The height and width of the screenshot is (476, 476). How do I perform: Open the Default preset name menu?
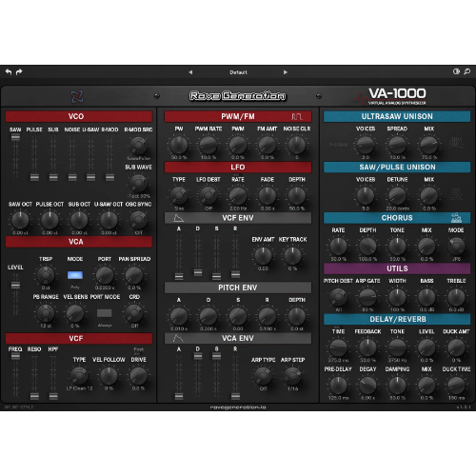pos(238,72)
